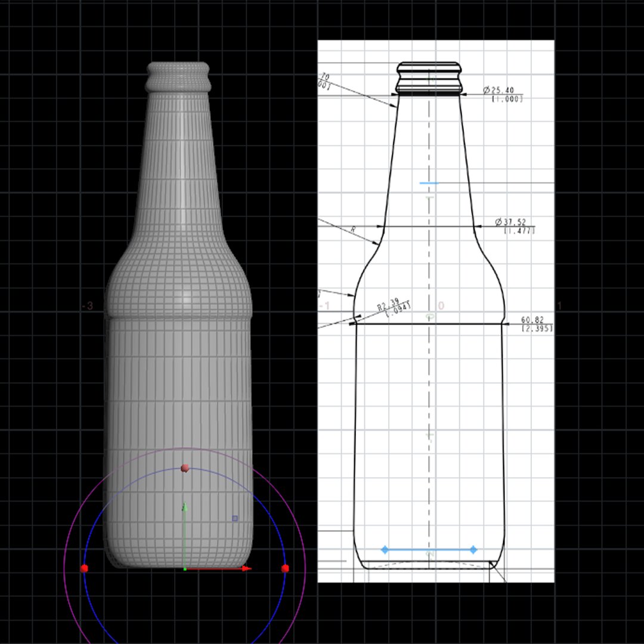Viewport: 644px width, 644px height.
Task: Click the -3 grid axis label
Action: [88, 306]
